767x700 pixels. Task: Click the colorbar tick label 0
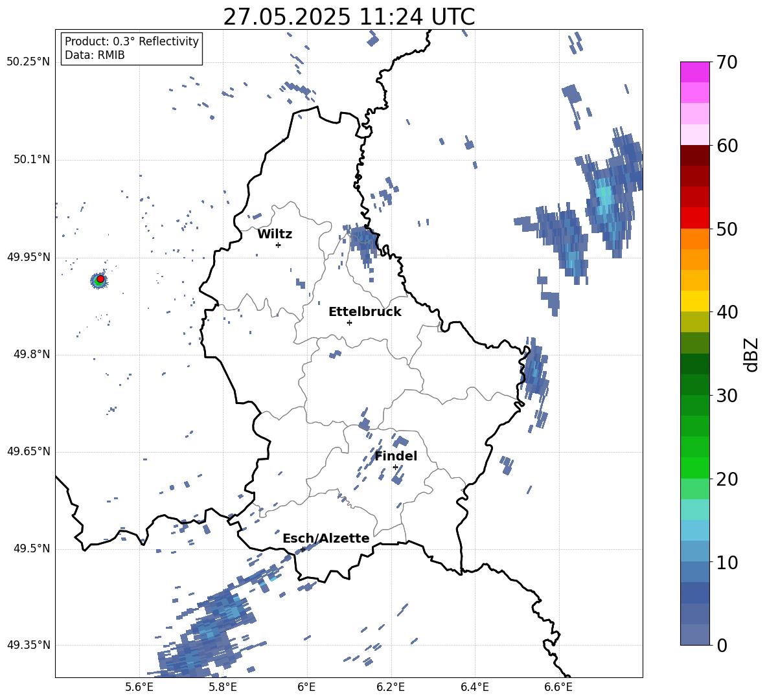pos(722,646)
